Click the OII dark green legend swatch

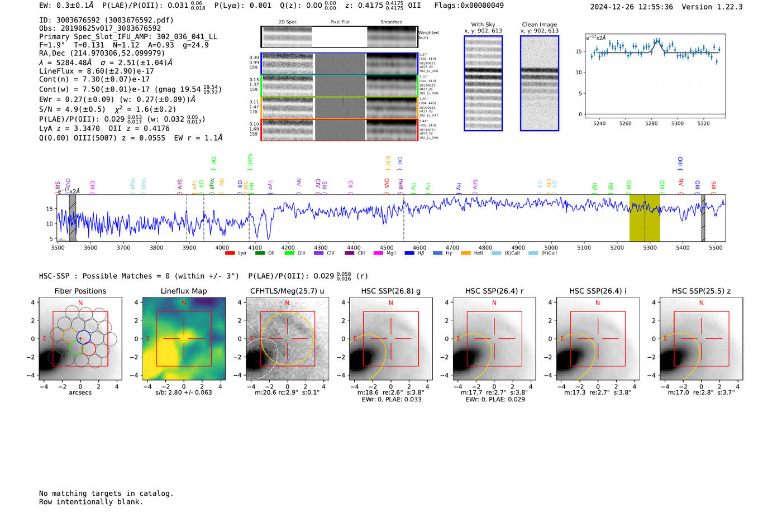[260, 253]
